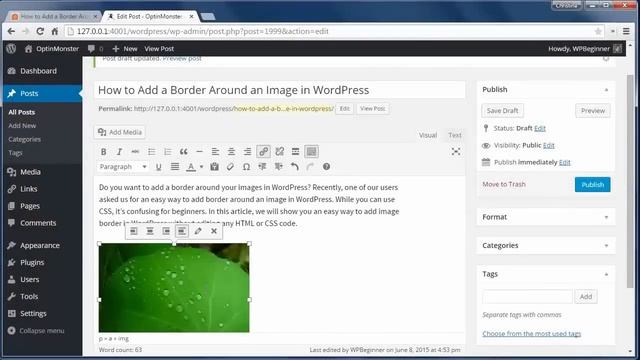Click the tags input field
The width and height of the screenshot is (640, 360).
(527, 297)
